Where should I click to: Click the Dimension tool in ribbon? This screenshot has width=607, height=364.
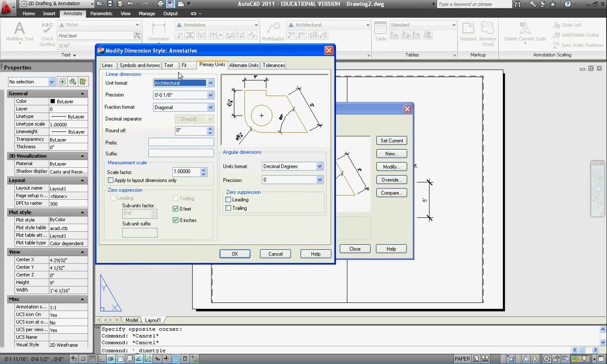click(158, 31)
